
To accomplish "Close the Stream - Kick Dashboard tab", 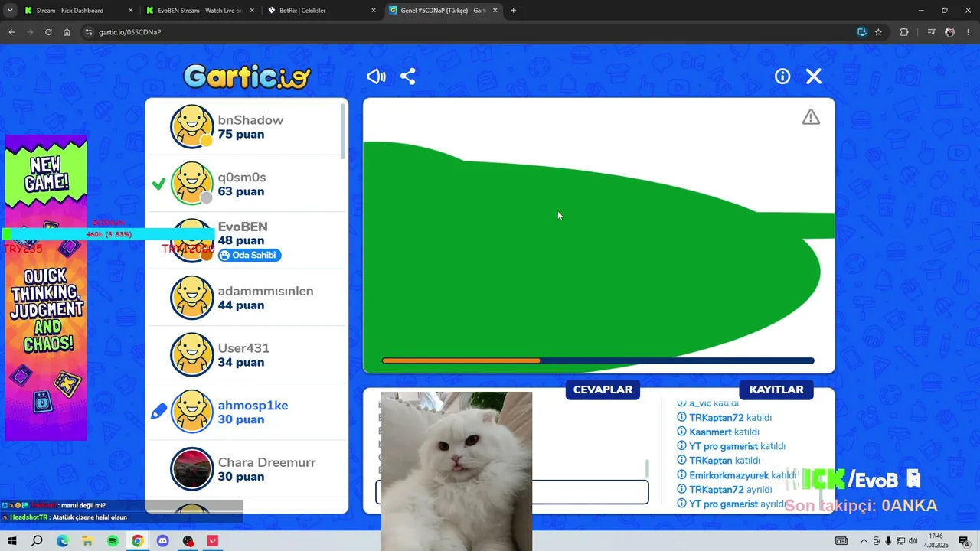I will [x=130, y=11].
